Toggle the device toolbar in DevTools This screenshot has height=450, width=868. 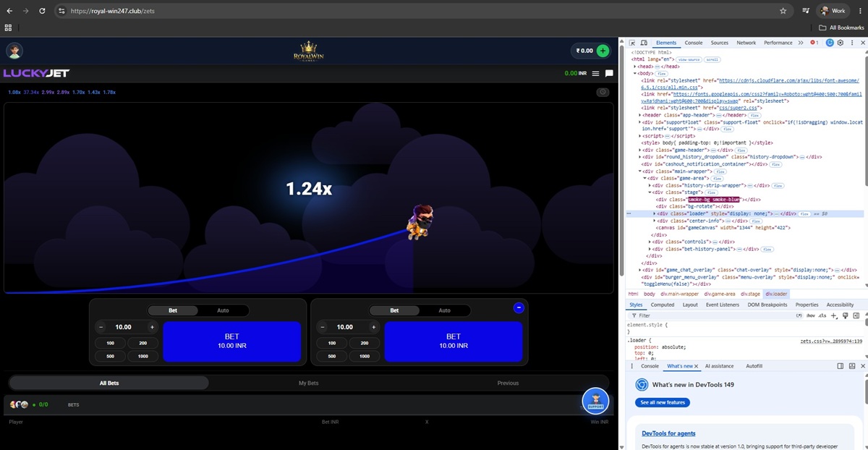(x=644, y=43)
